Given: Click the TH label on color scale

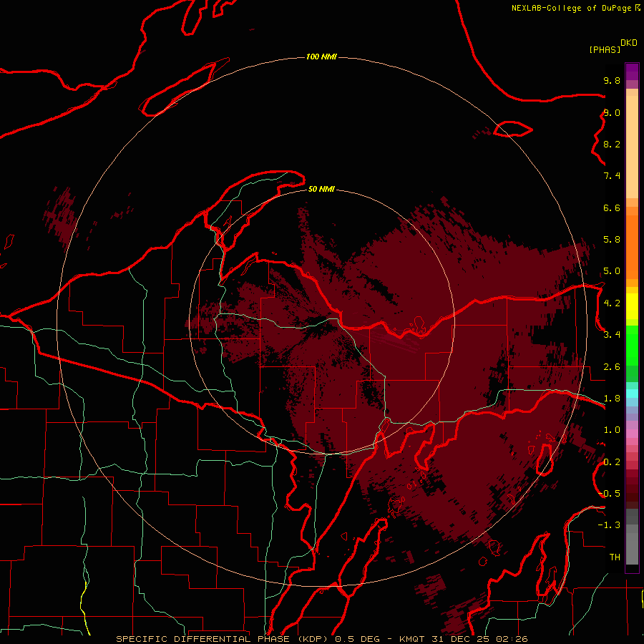Looking at the screenshot, I should [615, 557].
